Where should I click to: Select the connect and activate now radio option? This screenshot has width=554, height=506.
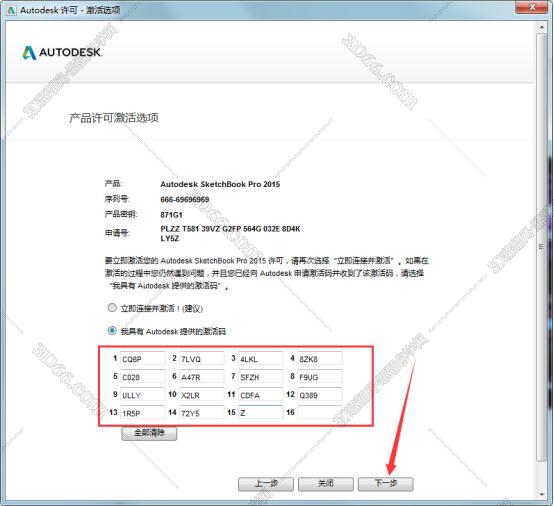coord(112,307)
